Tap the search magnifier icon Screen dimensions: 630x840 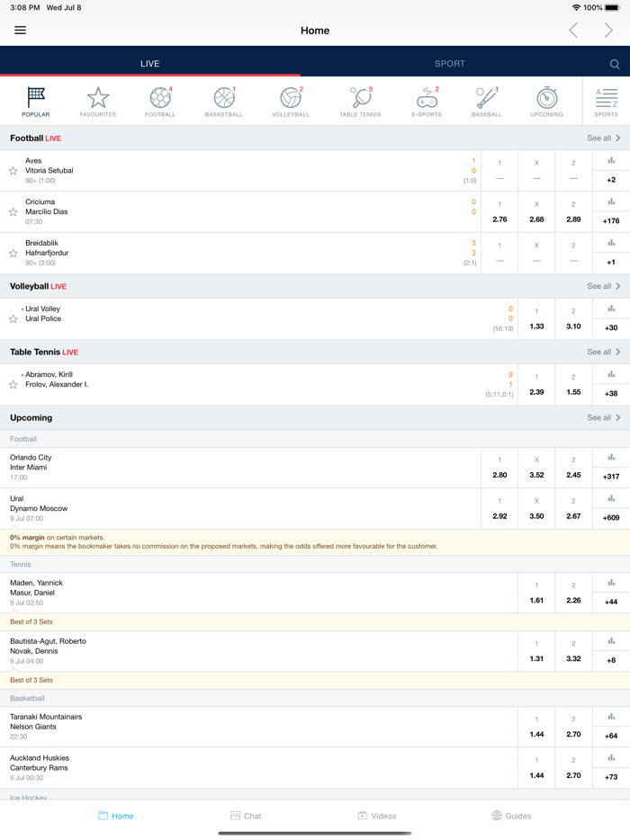(615, 64)
